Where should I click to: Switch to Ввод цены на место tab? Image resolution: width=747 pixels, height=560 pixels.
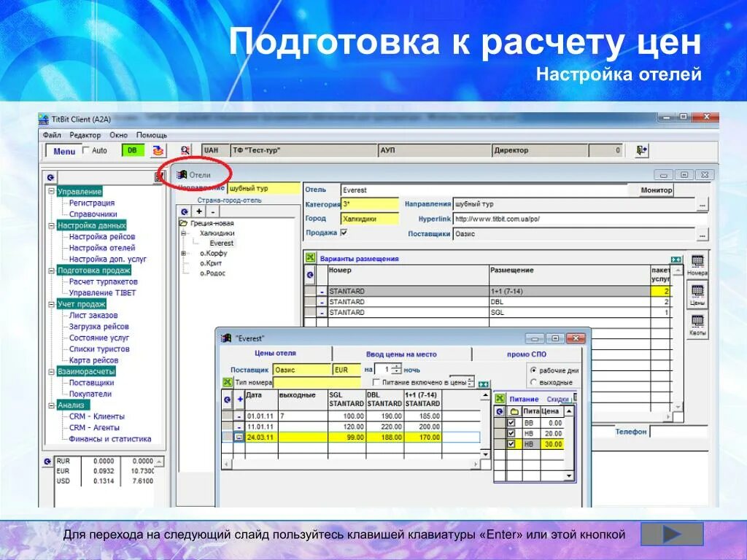(x=401, y=354)
